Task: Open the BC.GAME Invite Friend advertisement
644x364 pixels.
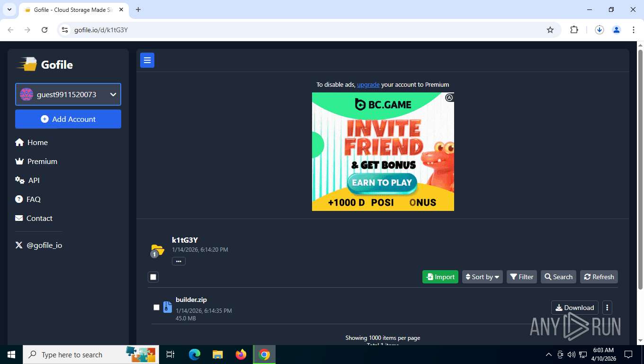Action: coord(383,152)
